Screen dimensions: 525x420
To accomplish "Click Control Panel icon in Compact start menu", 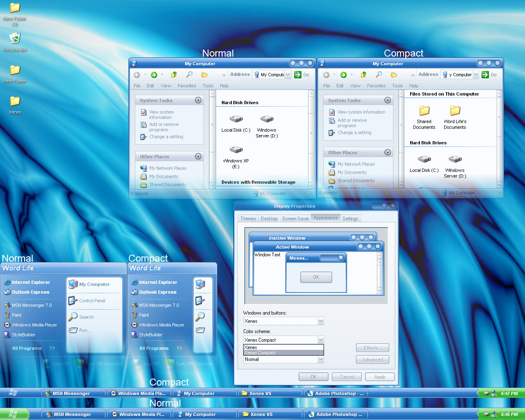I will (x=200, y=301).
